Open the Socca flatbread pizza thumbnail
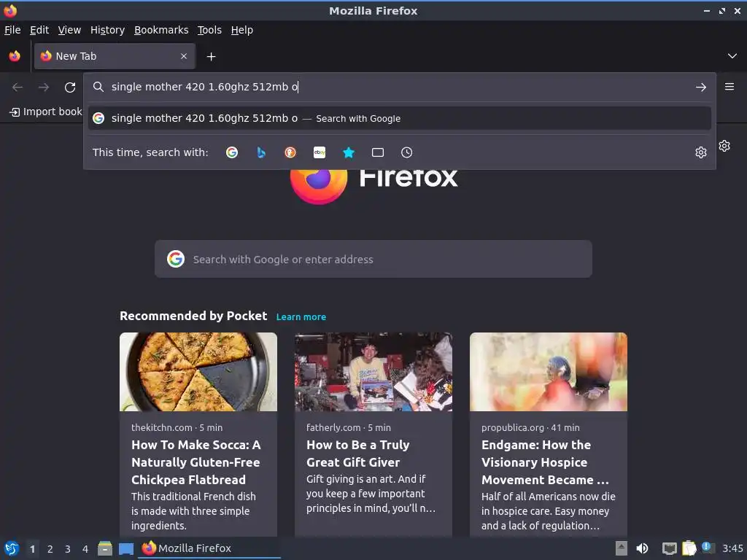The width and height of the screenshot is (747, 560). (x=198, y=372)
